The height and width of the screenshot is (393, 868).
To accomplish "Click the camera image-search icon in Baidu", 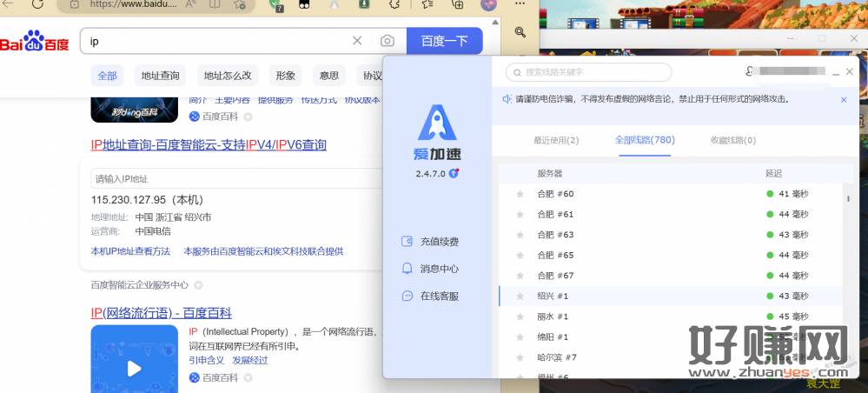I will pyautogui.click(x=387, y=41).
